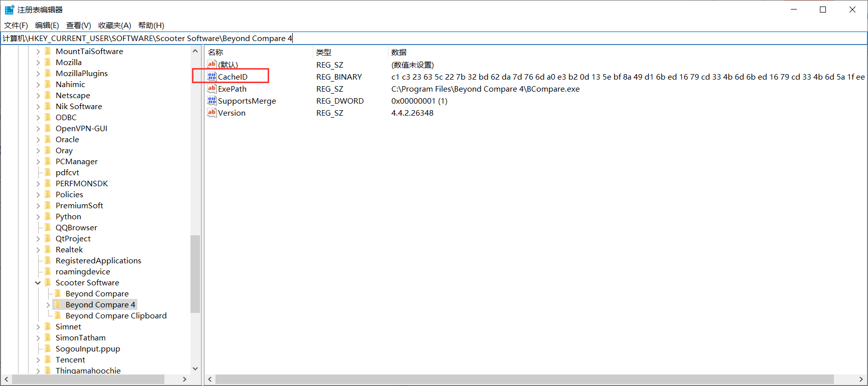The image size is (868, 386).
Task: Expand the Beyond Compare 4 key
Action: (48, 304)
